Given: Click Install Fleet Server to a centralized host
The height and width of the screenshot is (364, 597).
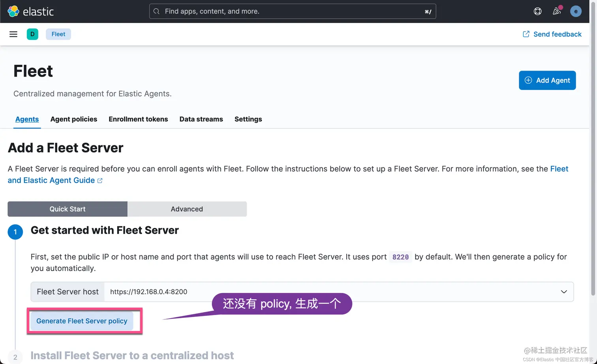Looking at the screenshot, I should (132, 356).
